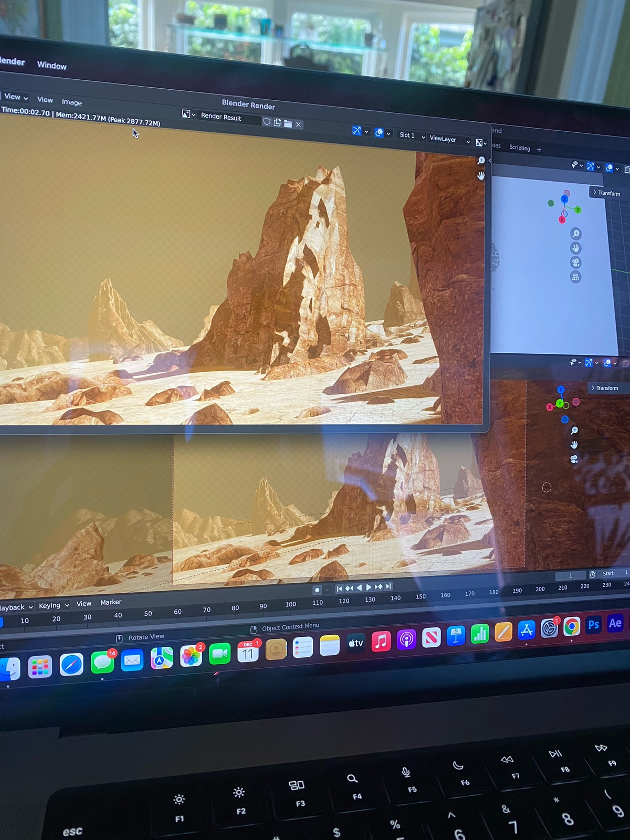This screenshot has width=630, height=840.
Task: Select the pan hand in render window
Action: click(481, 176)
